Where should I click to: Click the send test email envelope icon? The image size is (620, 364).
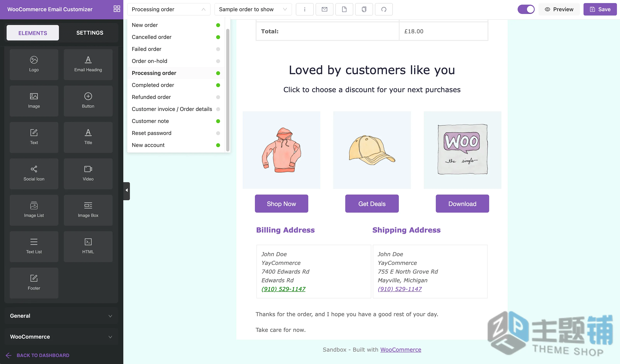324,9
